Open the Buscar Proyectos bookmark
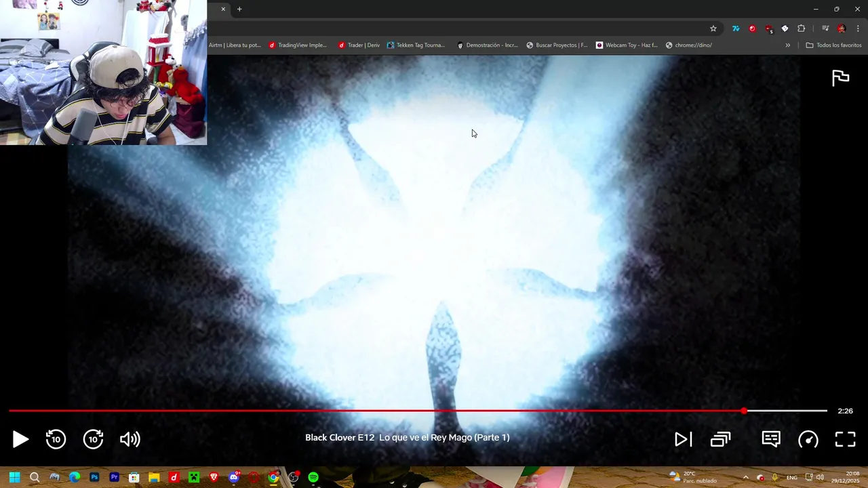 click(557, 45)
